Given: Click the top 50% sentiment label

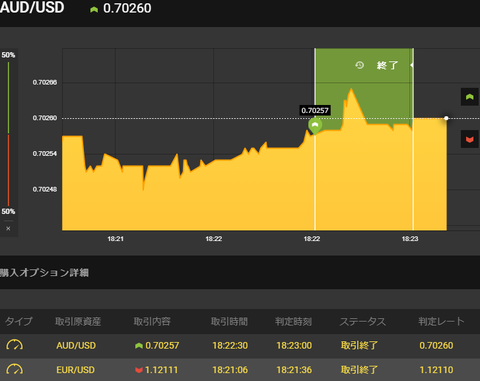Looking at the screenshot, I should click(x=8, y=55).
